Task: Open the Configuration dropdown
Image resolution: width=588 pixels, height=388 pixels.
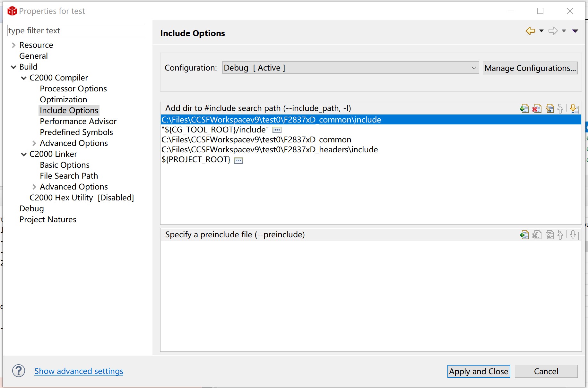Action: (x=350, y=68)
